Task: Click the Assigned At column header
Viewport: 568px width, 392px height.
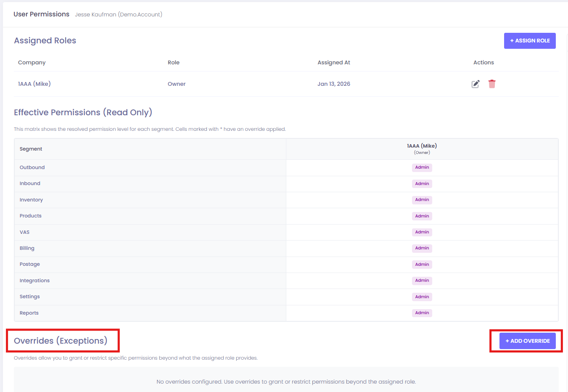Action: click(333, 63)
